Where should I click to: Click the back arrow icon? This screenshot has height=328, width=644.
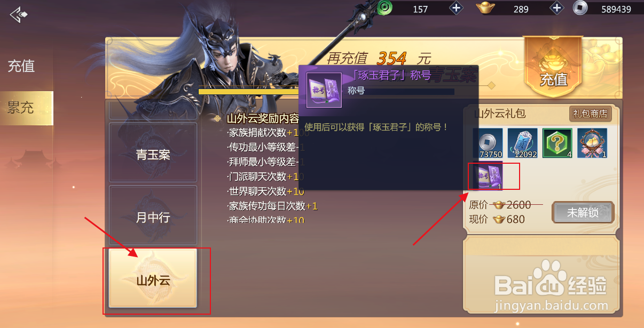click(x=18, y=14)
